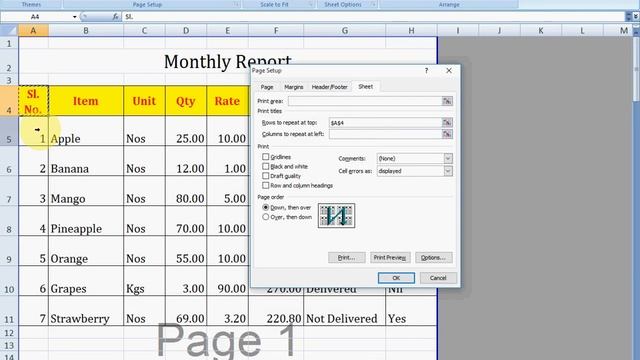
Task: Close the Page Setup dialog
Action: click(x=449, y=71)
